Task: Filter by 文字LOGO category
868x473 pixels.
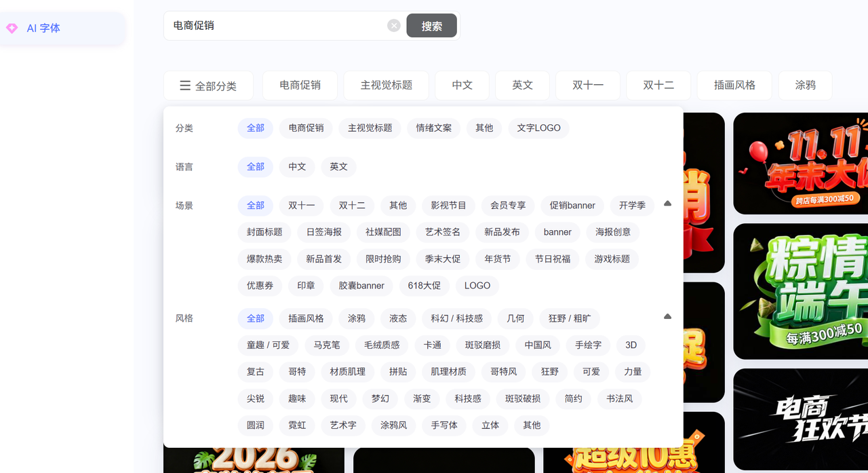Action: [538, 128]
